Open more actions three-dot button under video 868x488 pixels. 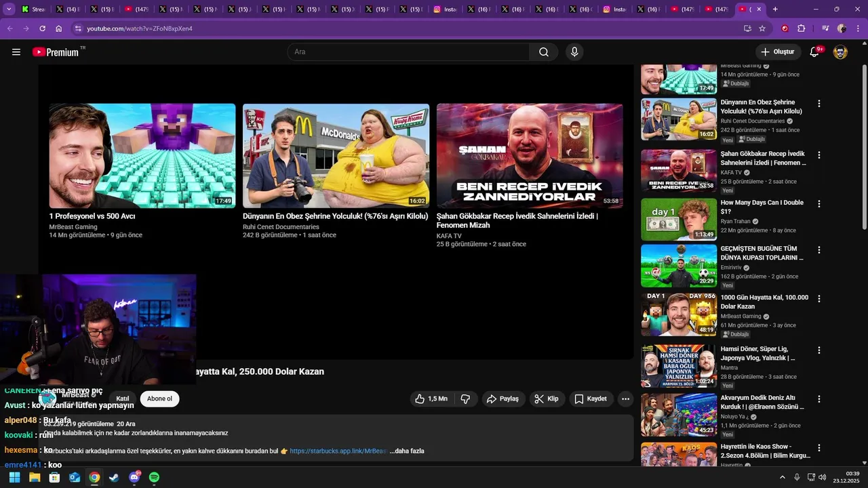625,399
